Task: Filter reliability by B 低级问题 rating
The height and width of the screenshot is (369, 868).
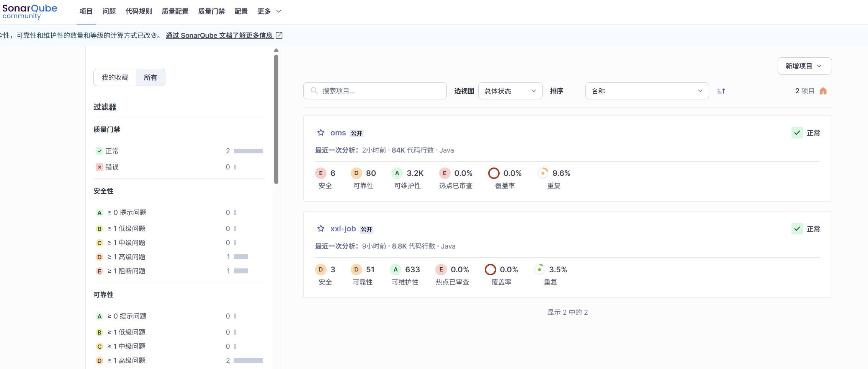Action: click(179, 332)
